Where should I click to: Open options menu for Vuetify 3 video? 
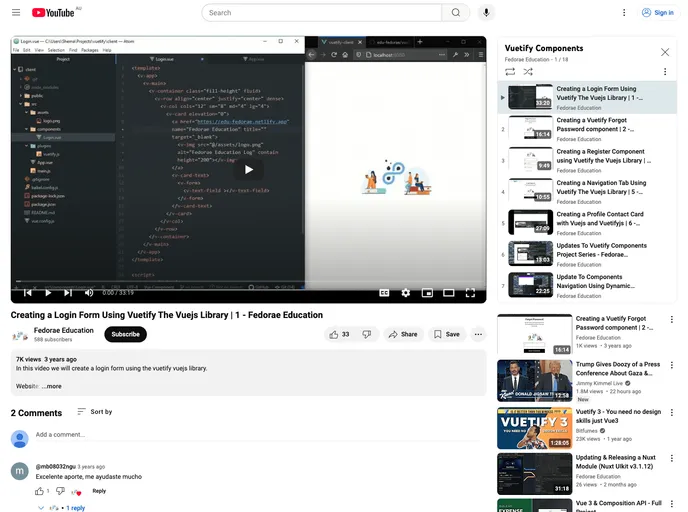click(672, 412)
